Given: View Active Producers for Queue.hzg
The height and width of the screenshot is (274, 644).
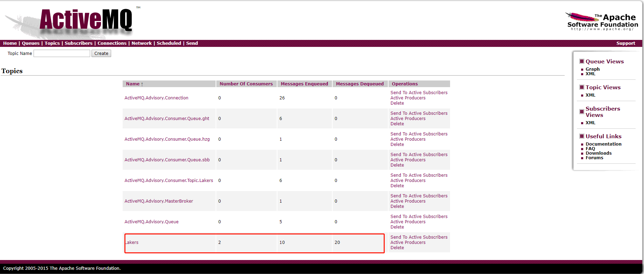Looking at the screenshot, I should click(408, 139).
